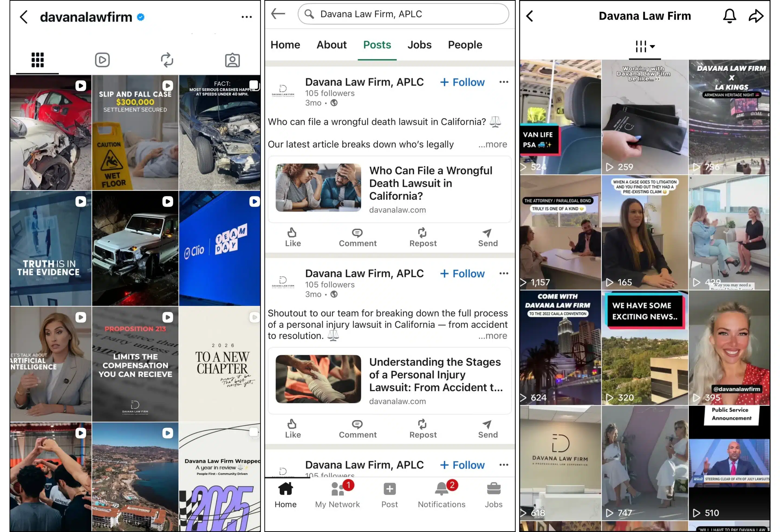
Task: Open three-dot menu on the LinkedIn post
Action: (503, 82)
